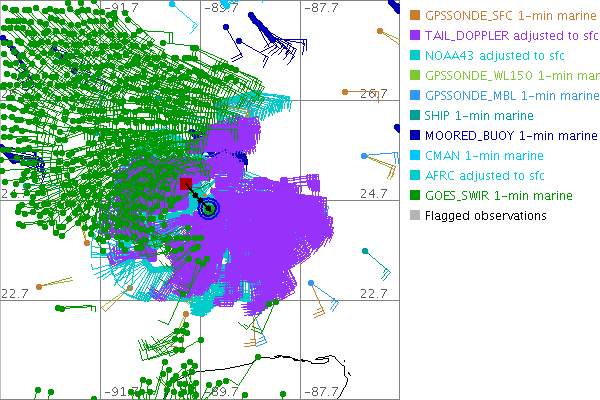Click the dark blue MOORED_BUOY swatch

415,135
